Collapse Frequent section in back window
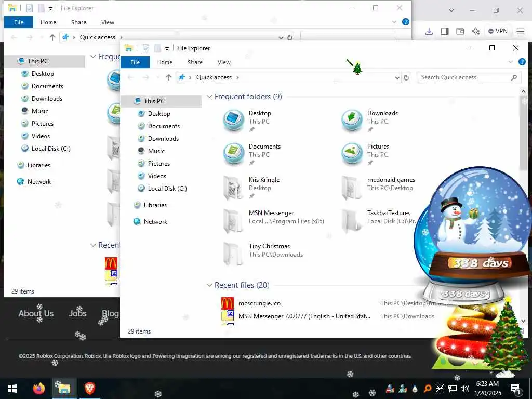 point(94,57)
